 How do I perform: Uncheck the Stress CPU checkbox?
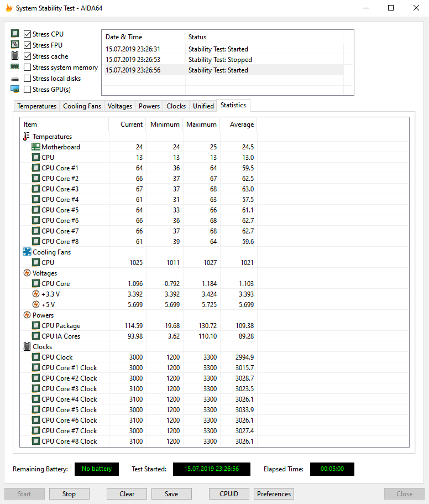click(27, 34)
